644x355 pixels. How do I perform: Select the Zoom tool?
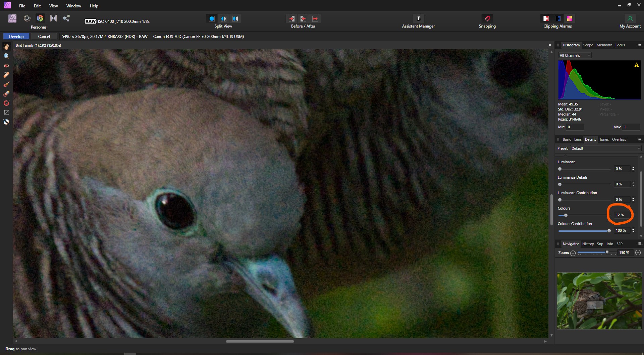pos(6,56)
